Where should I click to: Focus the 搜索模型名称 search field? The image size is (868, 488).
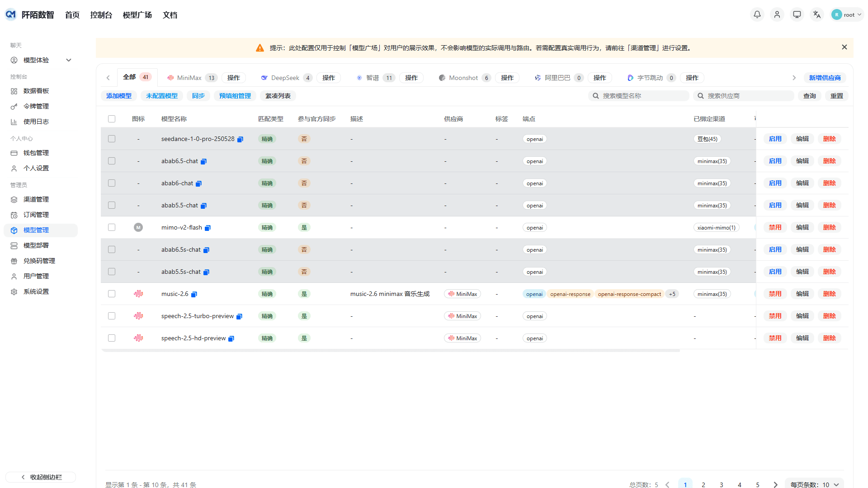coord(639,96)
